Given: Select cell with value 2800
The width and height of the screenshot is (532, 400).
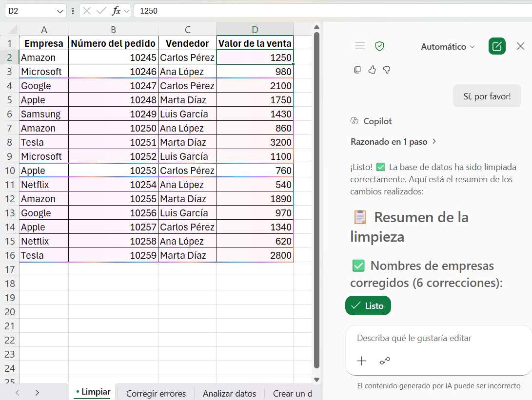Looking at the screenshot, I should 255,255.
